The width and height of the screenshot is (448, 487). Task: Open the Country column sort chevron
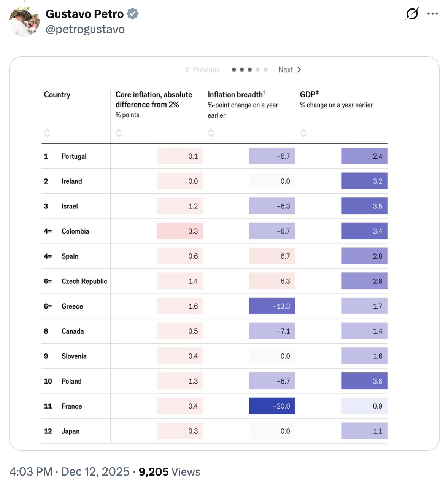click(x=47, y=133)
